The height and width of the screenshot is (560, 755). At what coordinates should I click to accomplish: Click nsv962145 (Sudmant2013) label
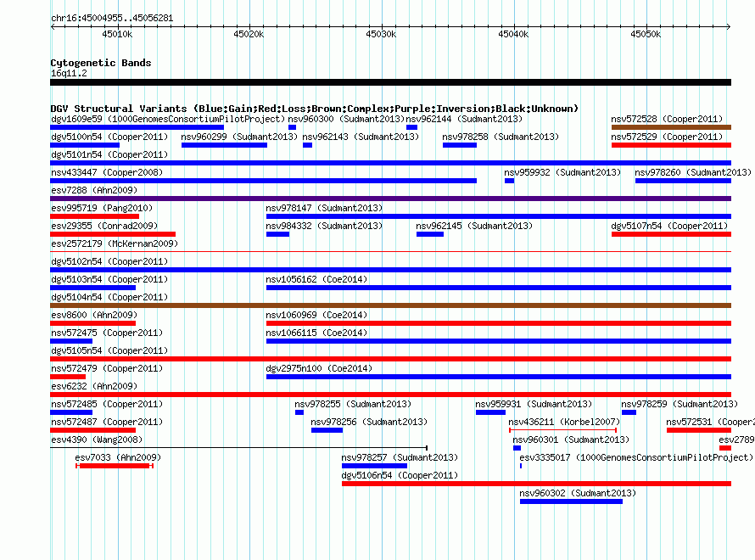(x=474, y=226)
